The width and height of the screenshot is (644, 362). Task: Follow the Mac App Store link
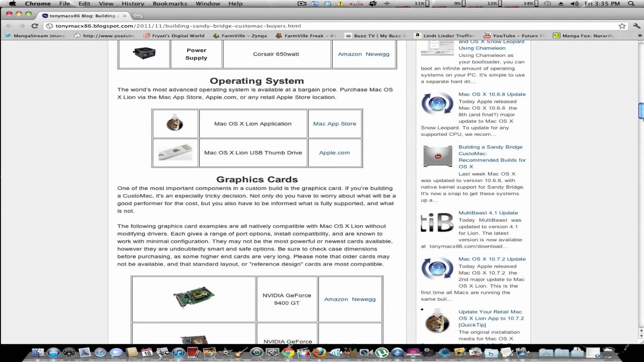tap(335, 124)
